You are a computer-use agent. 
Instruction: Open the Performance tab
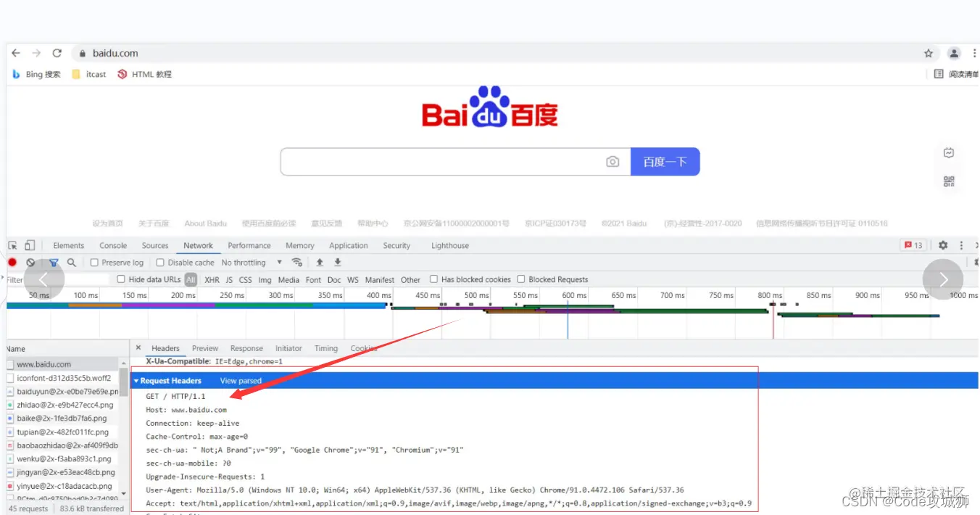249,245
